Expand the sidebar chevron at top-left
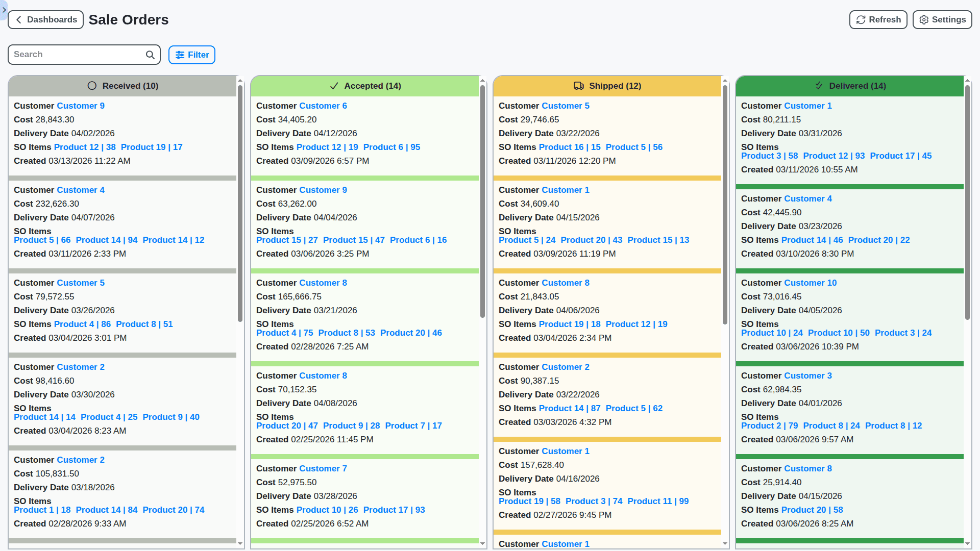Screen dimensions: 980x551 pos(4,10)
